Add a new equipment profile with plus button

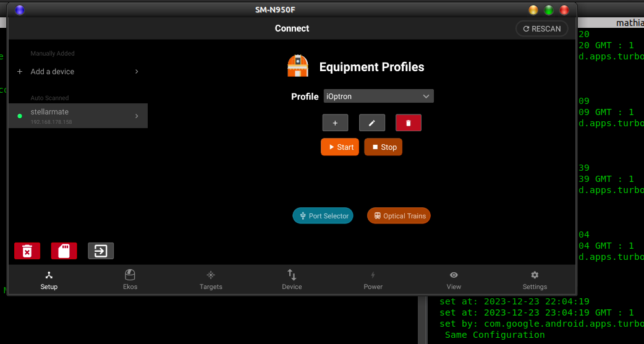335,123
